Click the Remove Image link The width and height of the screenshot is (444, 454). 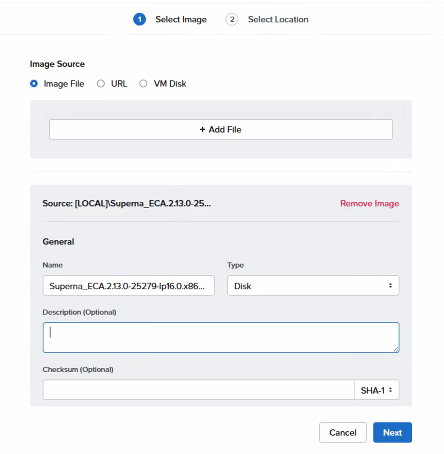370,203
